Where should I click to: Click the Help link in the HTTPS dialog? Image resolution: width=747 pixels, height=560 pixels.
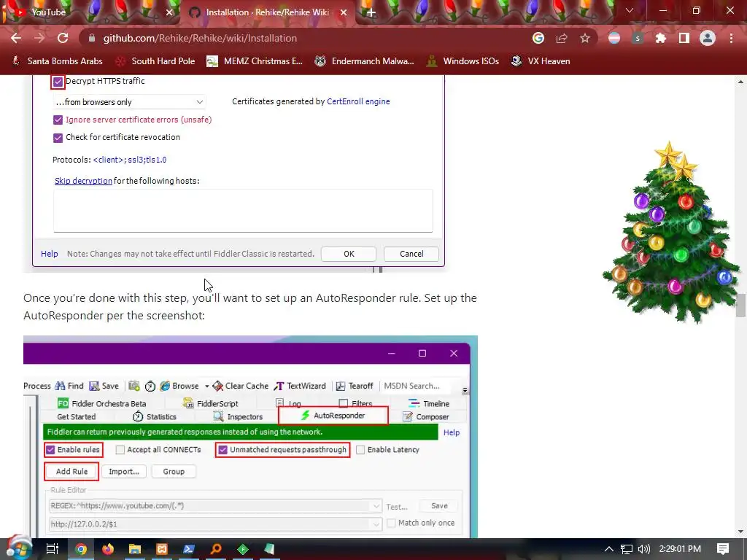coord(50,254)
